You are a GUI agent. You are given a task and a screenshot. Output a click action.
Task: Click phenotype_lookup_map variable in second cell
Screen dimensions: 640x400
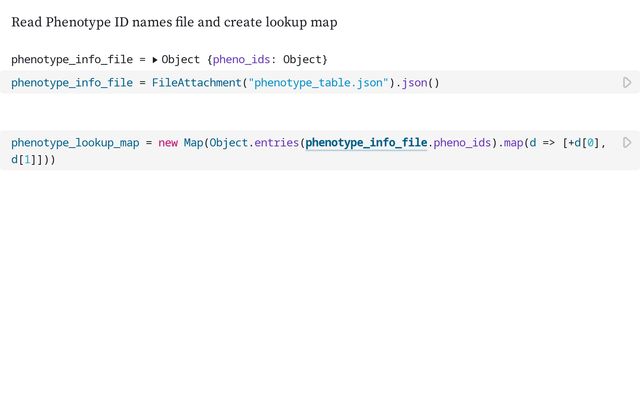pos(75,143)
